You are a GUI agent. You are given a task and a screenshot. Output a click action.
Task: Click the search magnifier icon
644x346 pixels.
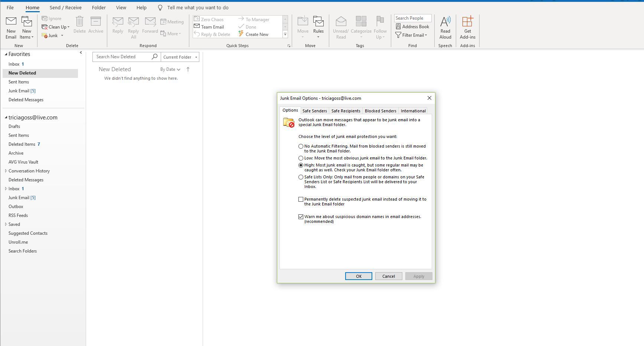coord(154,56)
